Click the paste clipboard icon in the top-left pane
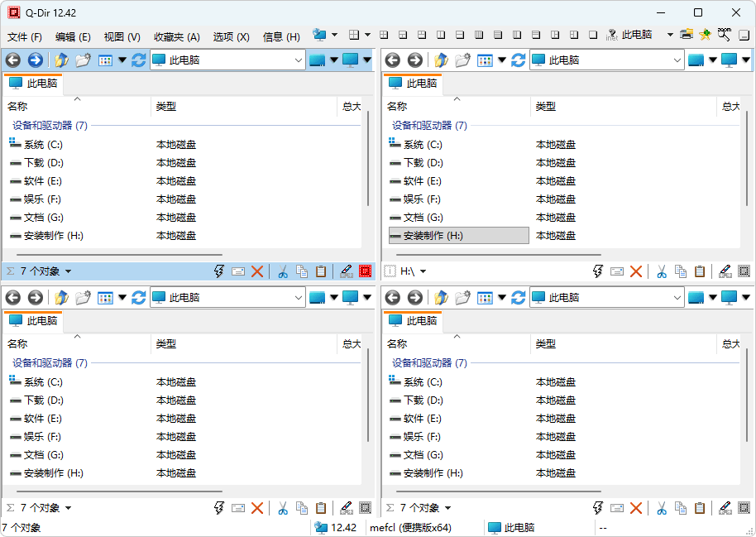 (x=320, y=271)
